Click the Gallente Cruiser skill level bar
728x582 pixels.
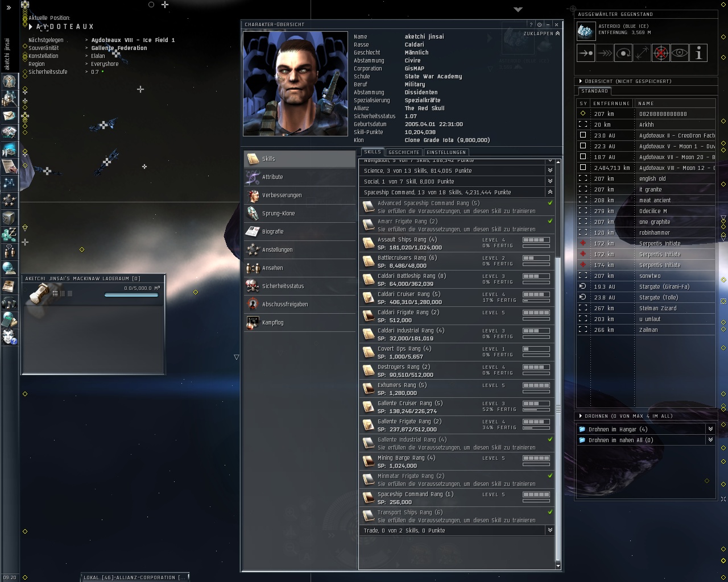point(536,404)
